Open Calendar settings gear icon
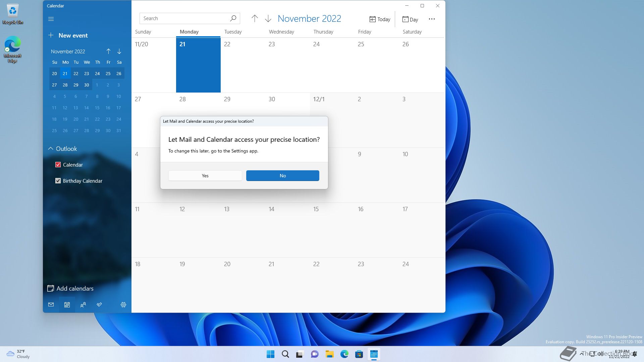 click(x=123, y=305)
